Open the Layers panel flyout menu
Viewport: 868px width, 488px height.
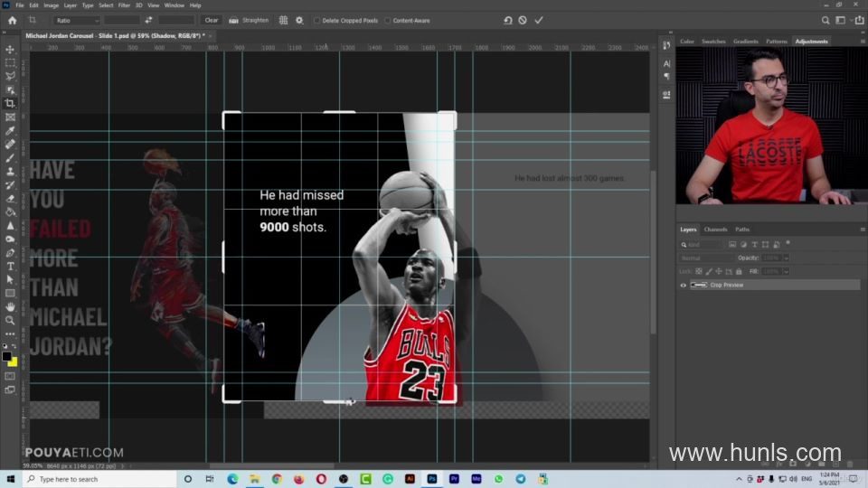click(863, 230)
